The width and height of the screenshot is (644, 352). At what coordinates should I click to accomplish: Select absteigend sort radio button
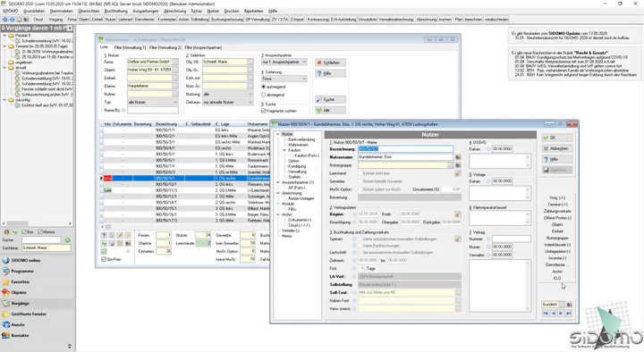264,95
